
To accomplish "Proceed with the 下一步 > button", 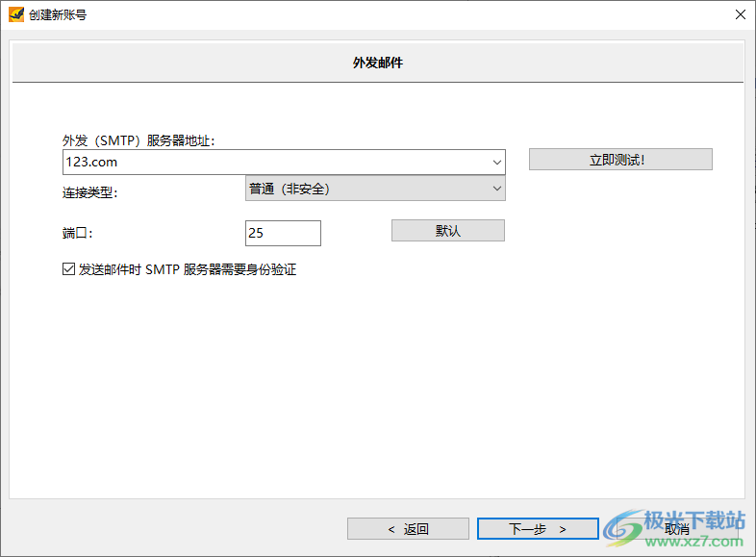I will click(538, 529).
